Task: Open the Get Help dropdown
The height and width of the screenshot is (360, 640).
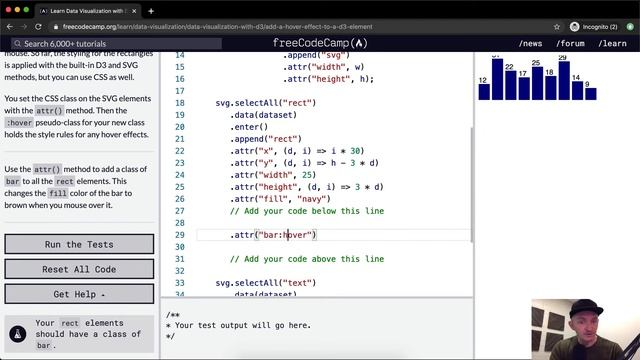Action: point(79,294)
